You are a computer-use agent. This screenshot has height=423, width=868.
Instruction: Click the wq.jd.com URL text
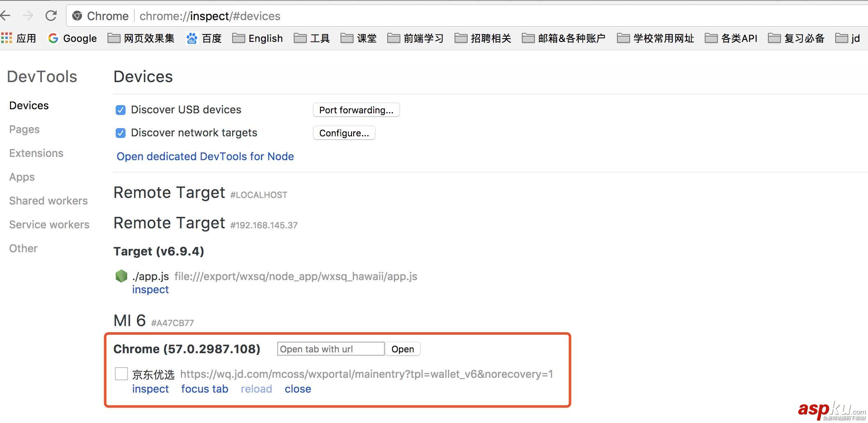[x=367, y=374]
